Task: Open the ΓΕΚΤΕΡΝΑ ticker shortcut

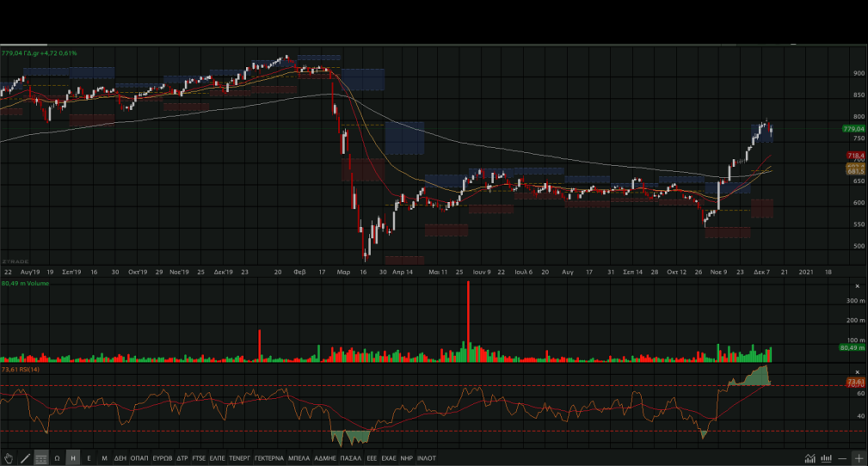Action: (x=269, y=458)
